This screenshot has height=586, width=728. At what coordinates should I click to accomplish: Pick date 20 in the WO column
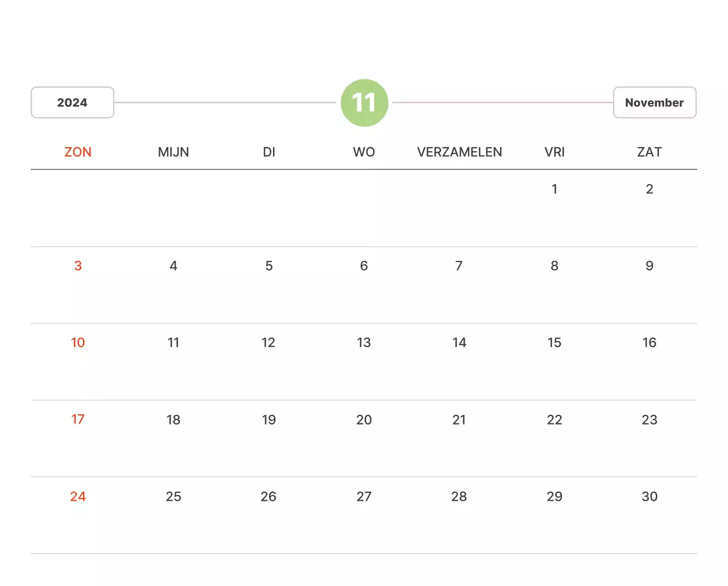click(364, 419)
